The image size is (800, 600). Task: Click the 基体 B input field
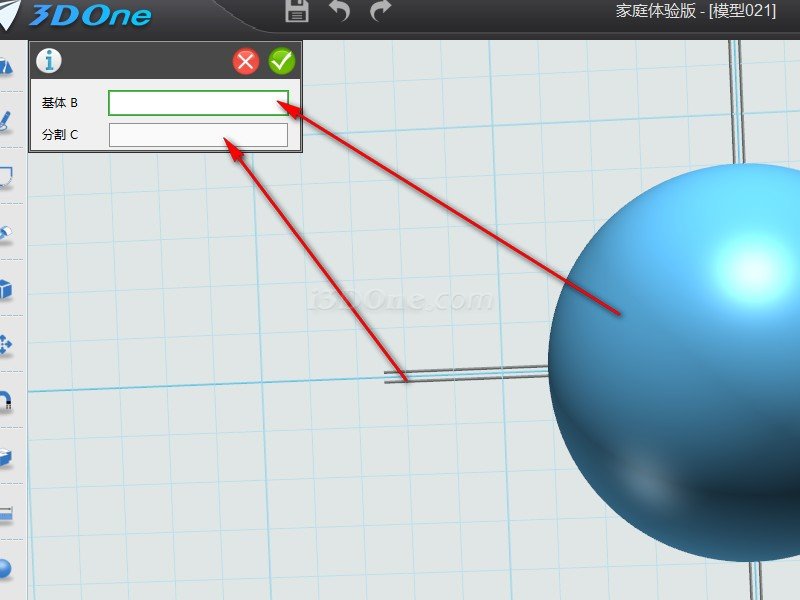point(198,103)
